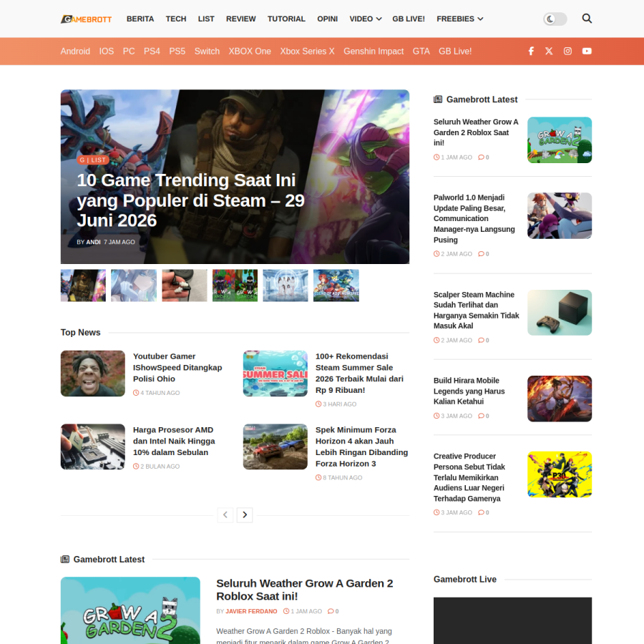Select third slider thumbnail with earbuds

click(185, 286)
